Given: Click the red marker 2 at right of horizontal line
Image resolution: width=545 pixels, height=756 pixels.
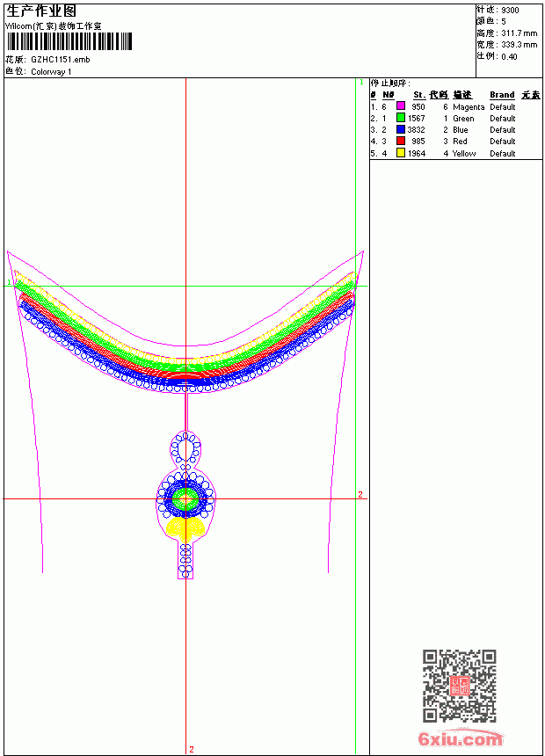Looking at the screenshot, I should (x=360, y=495).
